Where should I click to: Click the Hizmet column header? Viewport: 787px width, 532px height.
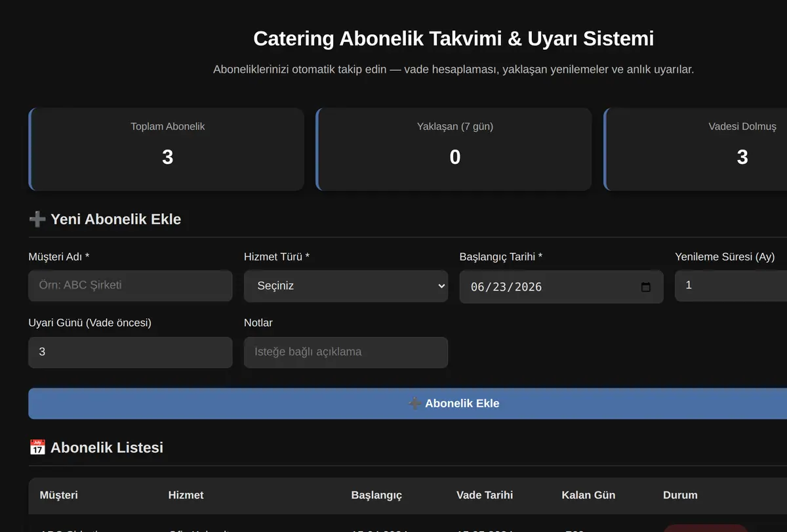tap(186, 495)
